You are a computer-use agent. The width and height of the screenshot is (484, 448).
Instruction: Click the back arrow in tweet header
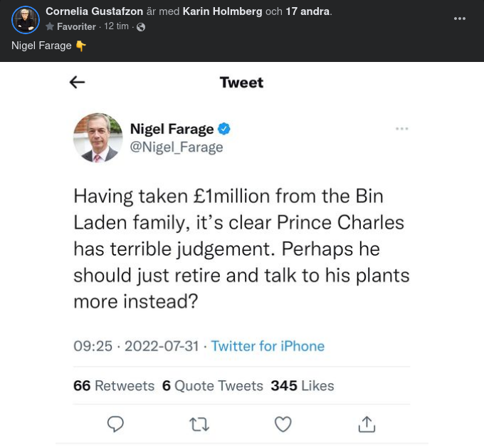click(x=77, y=83)
